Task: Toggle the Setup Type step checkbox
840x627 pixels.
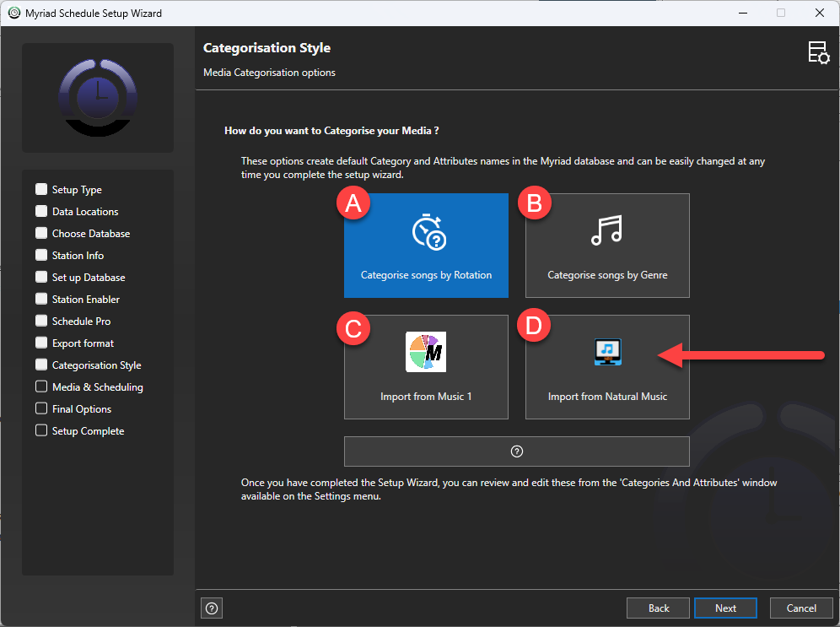Action: click(x=41, y=189)
